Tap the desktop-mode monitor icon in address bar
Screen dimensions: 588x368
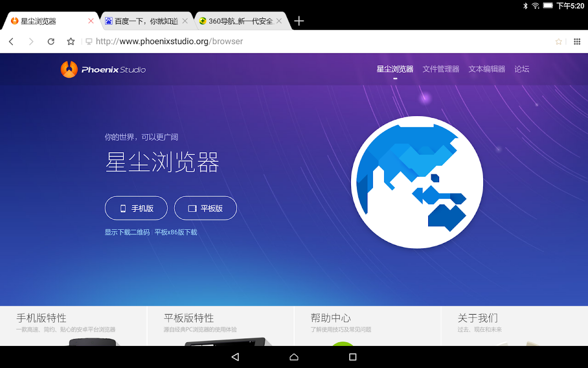click(x=89, y=41)
